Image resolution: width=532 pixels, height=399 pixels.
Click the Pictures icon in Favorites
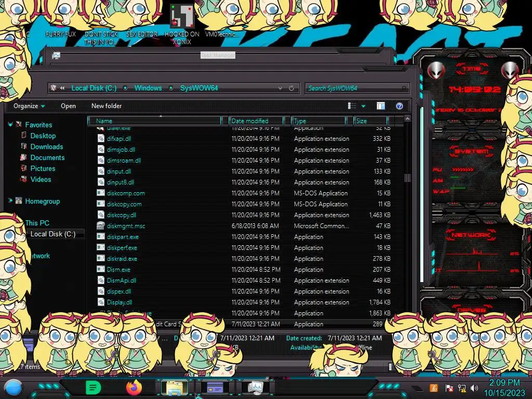click(x=24, y=168)
